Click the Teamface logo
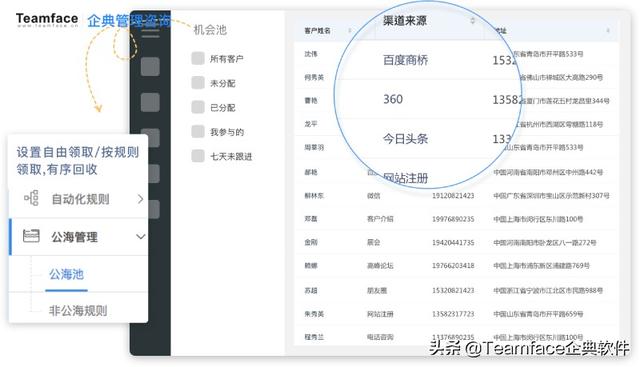The height and width of the screenshot is (367, 640). click(47, 20)
